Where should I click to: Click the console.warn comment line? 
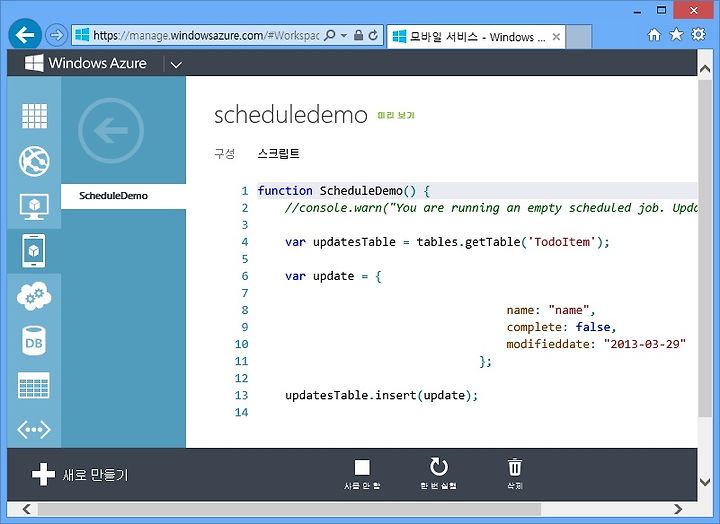coord(490,208)
